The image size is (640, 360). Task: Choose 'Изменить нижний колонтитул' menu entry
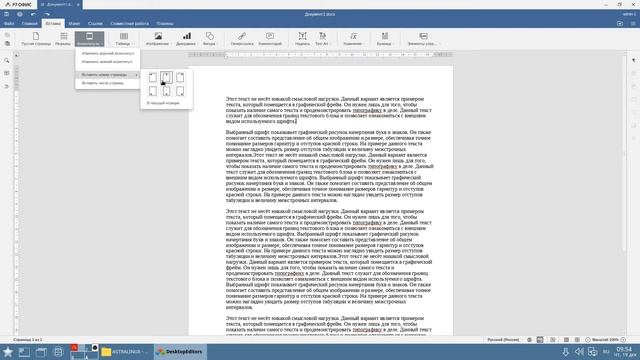(108, 62)
